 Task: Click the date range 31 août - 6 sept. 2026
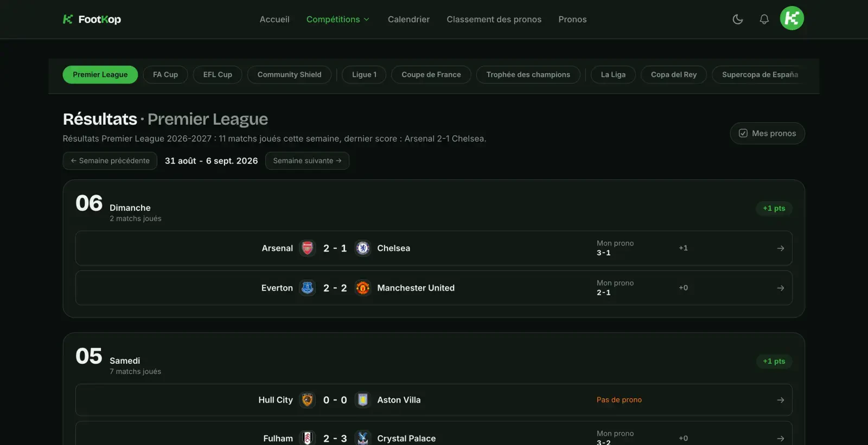212,161
